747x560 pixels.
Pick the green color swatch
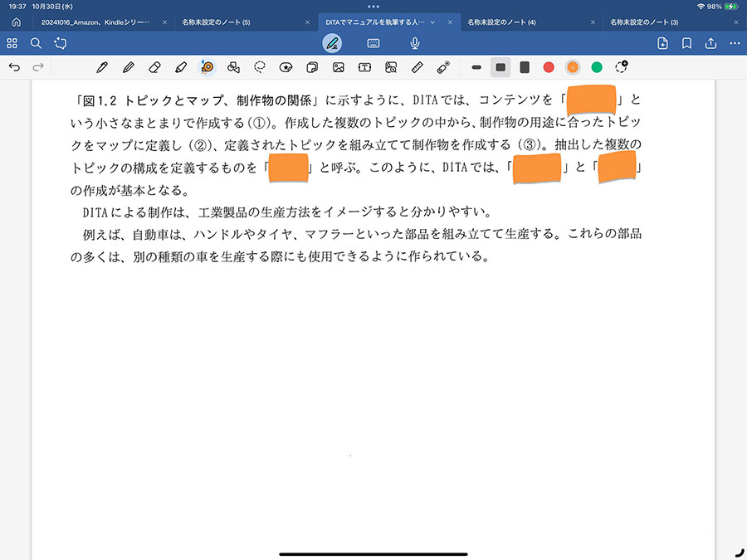pyautogui.click(x=597, y=67)
